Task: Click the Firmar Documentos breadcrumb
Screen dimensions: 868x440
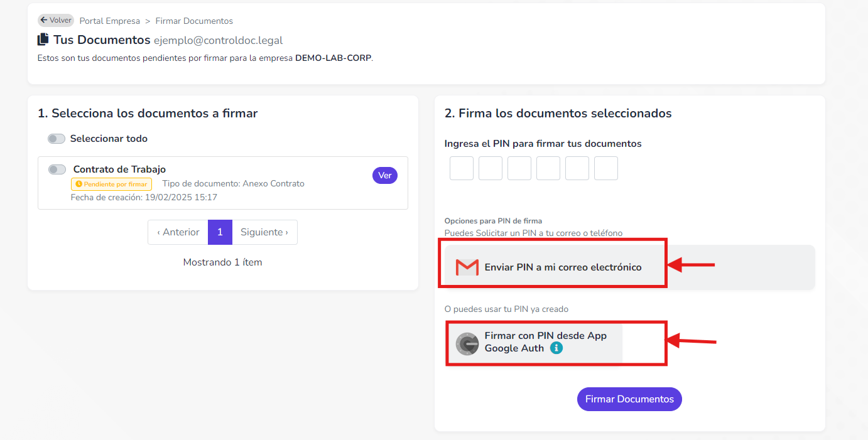Action: 194,21
